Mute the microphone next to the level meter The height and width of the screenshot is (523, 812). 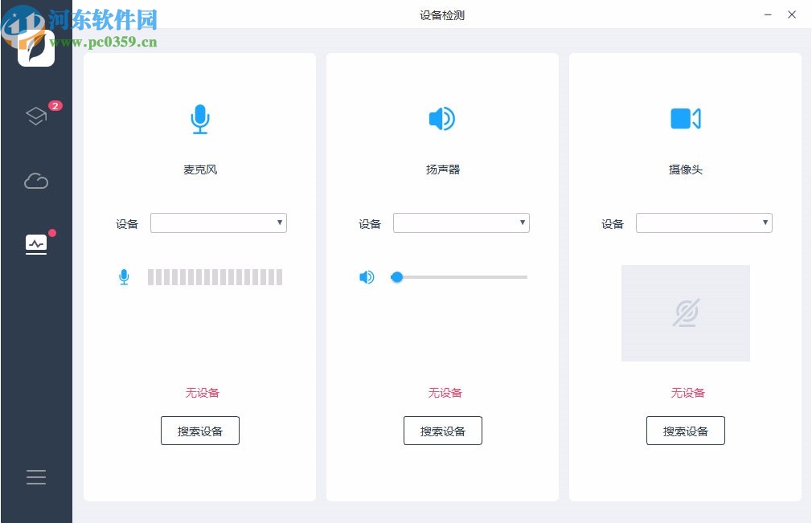point(125,276)
